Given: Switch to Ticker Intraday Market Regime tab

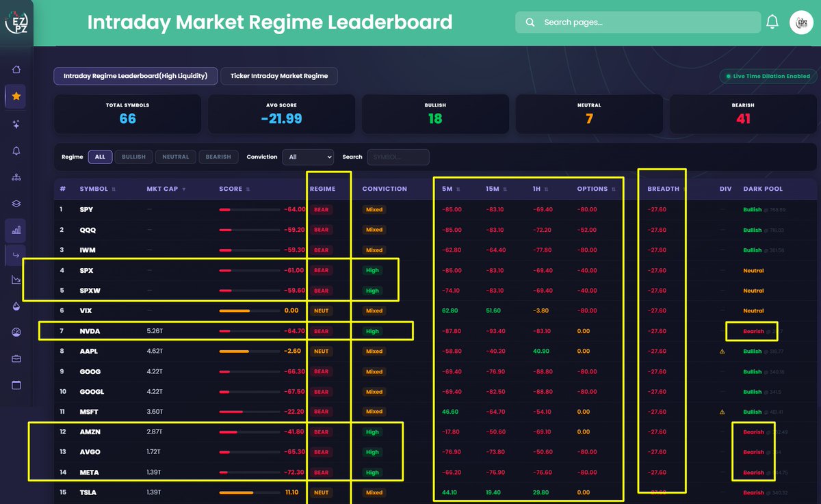Looking at the screenshot, I should coord(279,76).
